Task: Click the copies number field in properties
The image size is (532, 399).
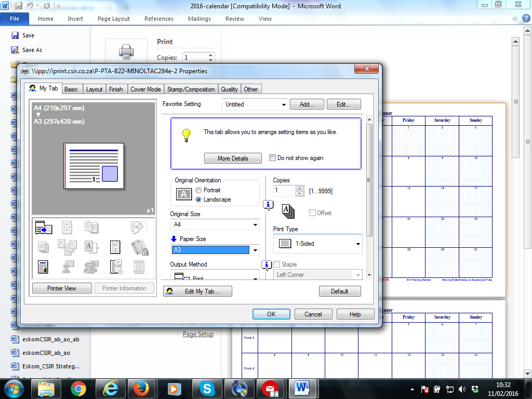Action: tap(284, 191)
